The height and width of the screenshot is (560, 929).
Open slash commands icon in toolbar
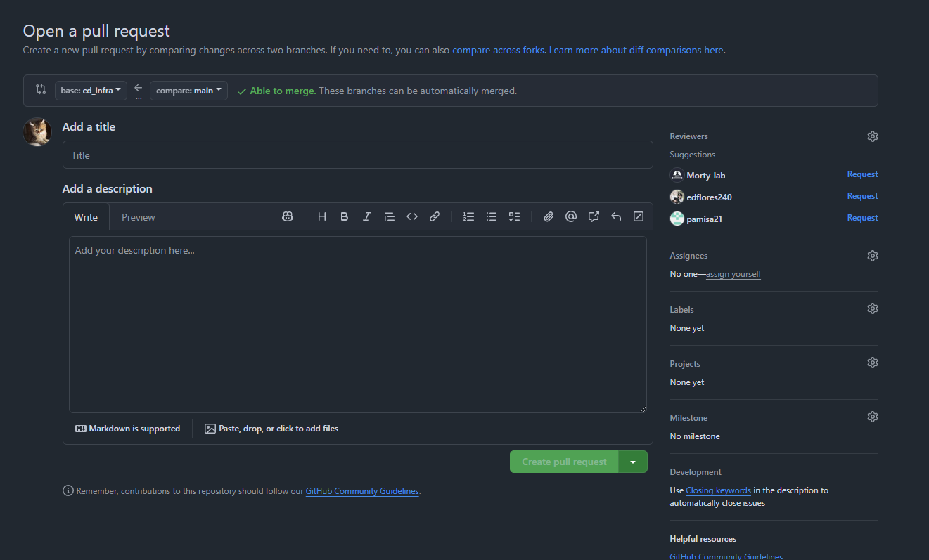639,217
